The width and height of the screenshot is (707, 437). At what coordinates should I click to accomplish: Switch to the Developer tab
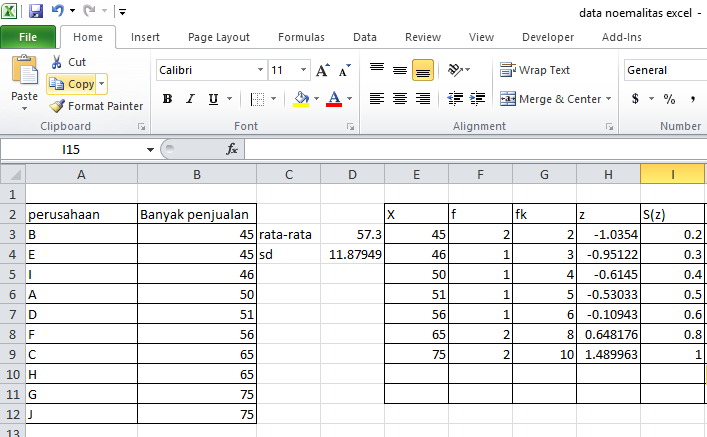[x=548, y=37]
